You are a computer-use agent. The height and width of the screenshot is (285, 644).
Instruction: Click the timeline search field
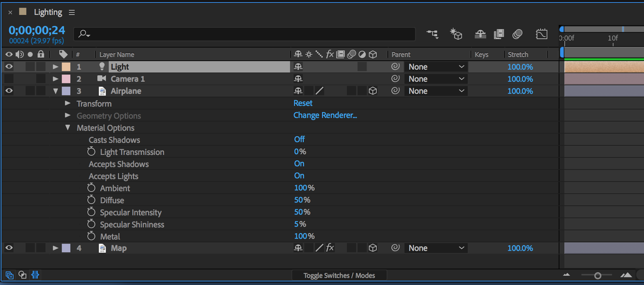tap(244, 34)
